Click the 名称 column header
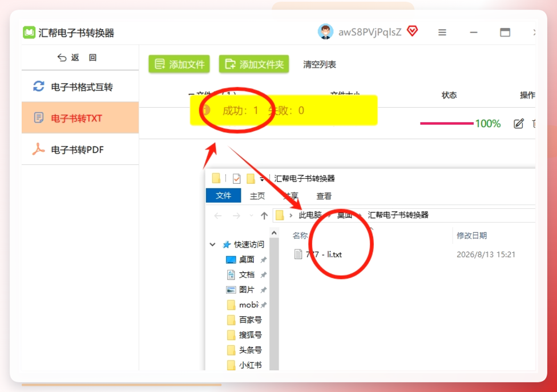The width and height of the screenshot is (557, 392). pos(300,236)
